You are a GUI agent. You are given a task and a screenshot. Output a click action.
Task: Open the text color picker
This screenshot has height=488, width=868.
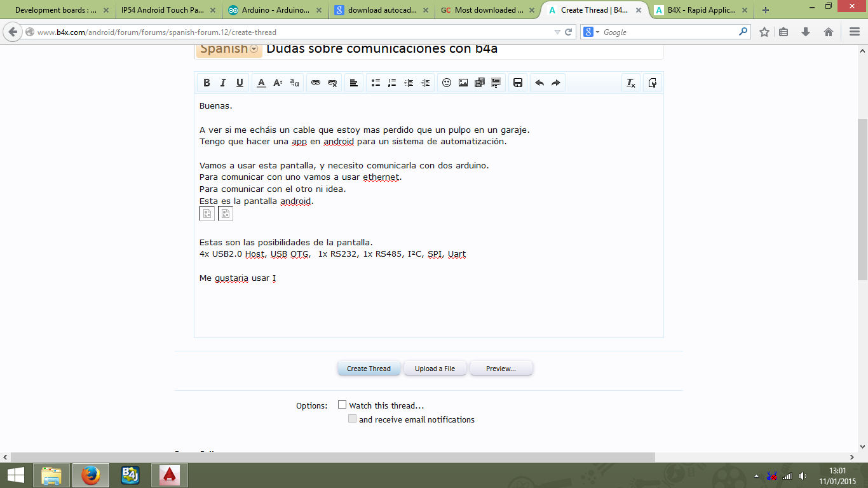[x=261, y=83]
